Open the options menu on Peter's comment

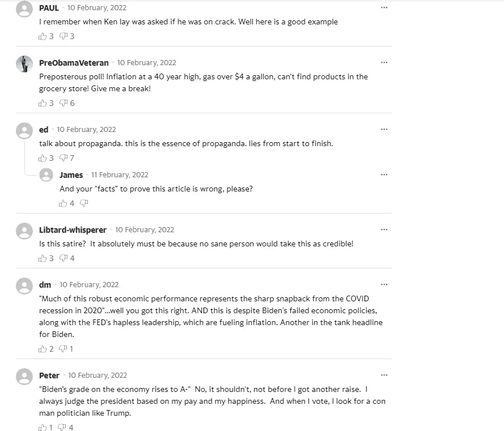pyautogui.click(x=384, y=375)
